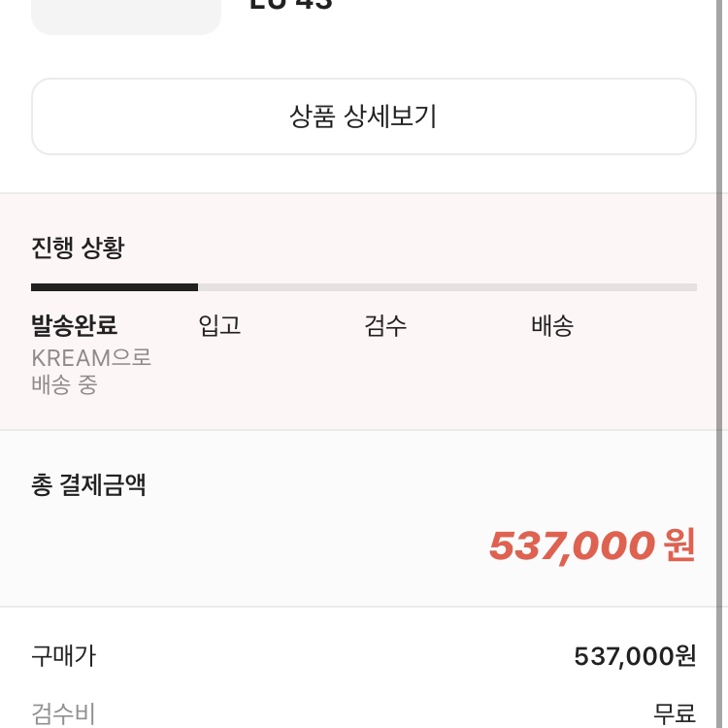
Task: Click the partially visible EU size text
Action: tap(291, 4)
